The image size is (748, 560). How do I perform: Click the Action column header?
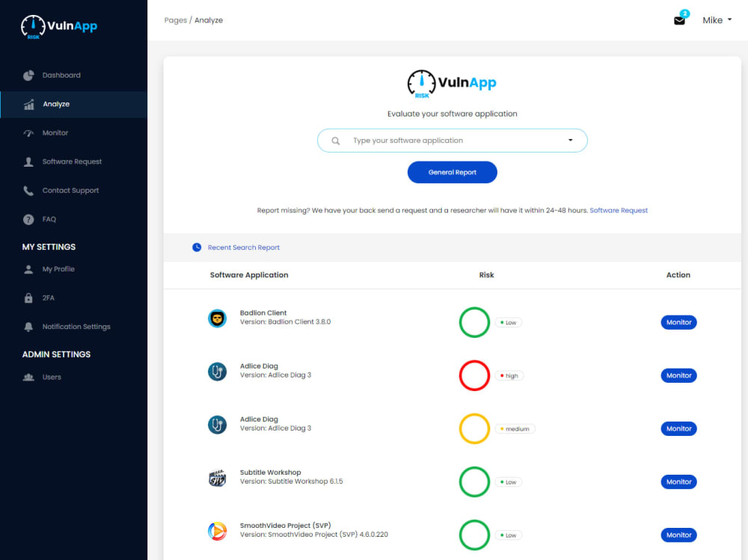point(678,275)
